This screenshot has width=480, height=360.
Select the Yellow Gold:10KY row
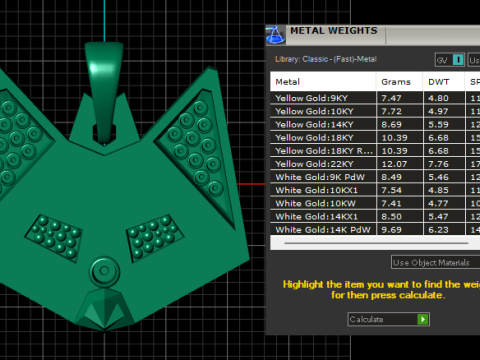[375, 111]
